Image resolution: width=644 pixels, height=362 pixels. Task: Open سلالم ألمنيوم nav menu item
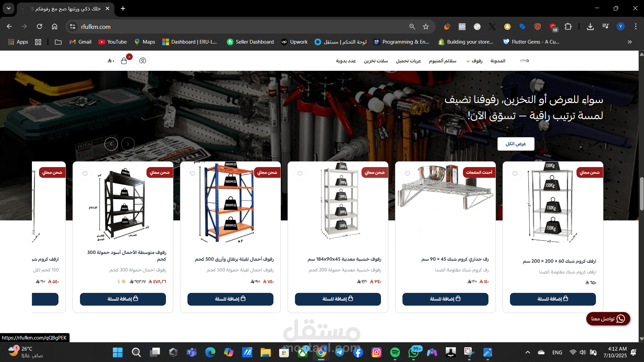pyautogui.click(x=442, y=61)
